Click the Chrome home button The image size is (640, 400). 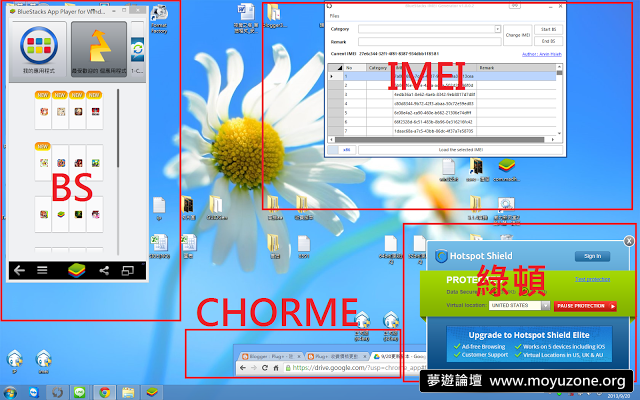point(276,368)
